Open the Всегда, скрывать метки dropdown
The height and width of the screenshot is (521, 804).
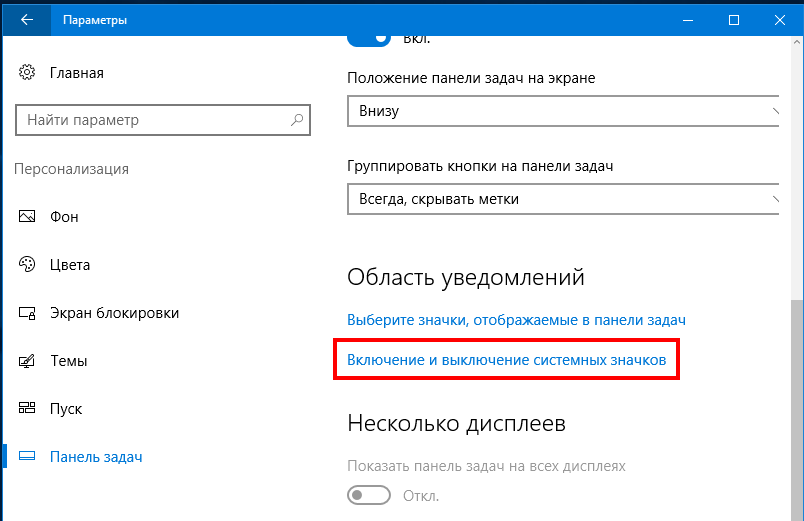[563, 199]
